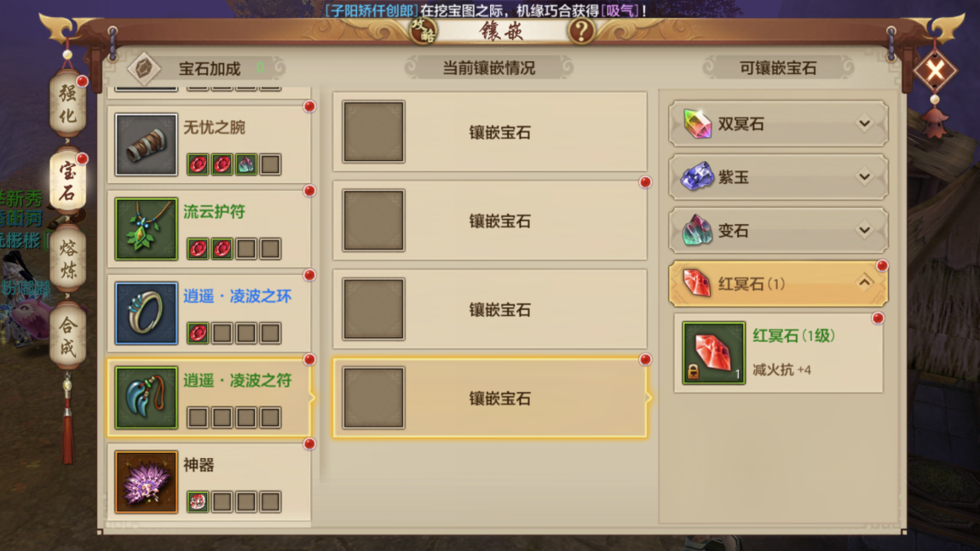Collapse the 红冥石 (1) category

778,284
